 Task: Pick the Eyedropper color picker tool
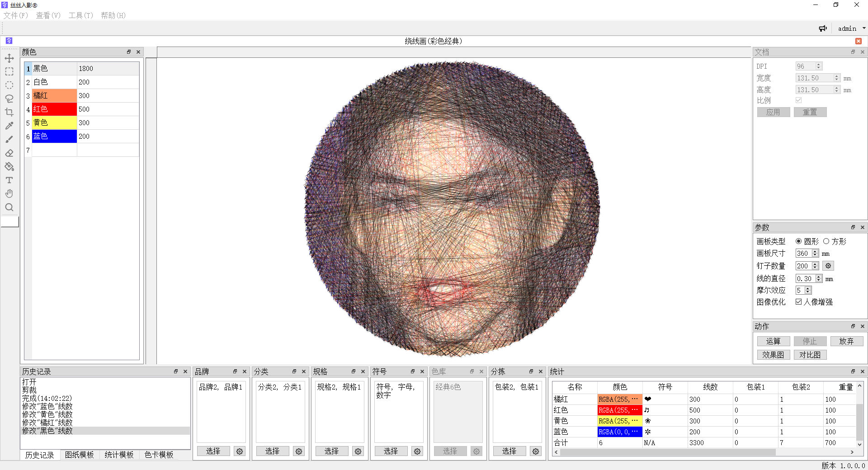point(9,126)
